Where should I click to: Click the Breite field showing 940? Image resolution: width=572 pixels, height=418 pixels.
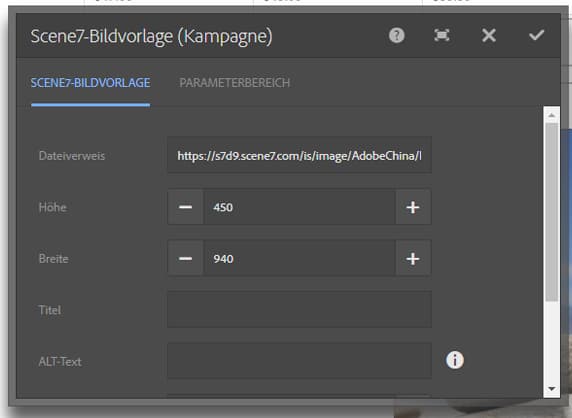[x=299, y=258]
